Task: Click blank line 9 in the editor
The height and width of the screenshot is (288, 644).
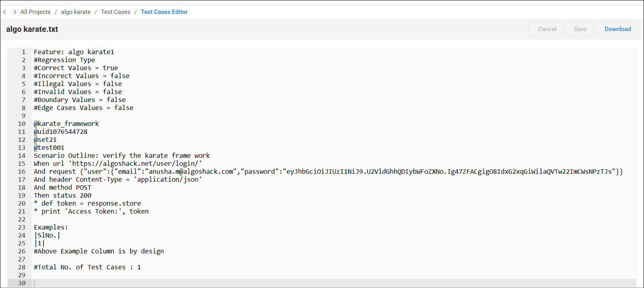Action: [334, 116]
